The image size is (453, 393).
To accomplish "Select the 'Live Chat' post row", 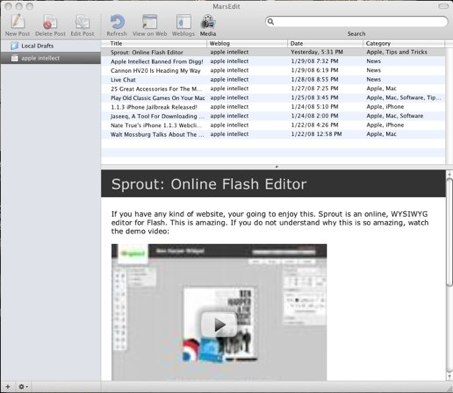I will click(273, 80).
